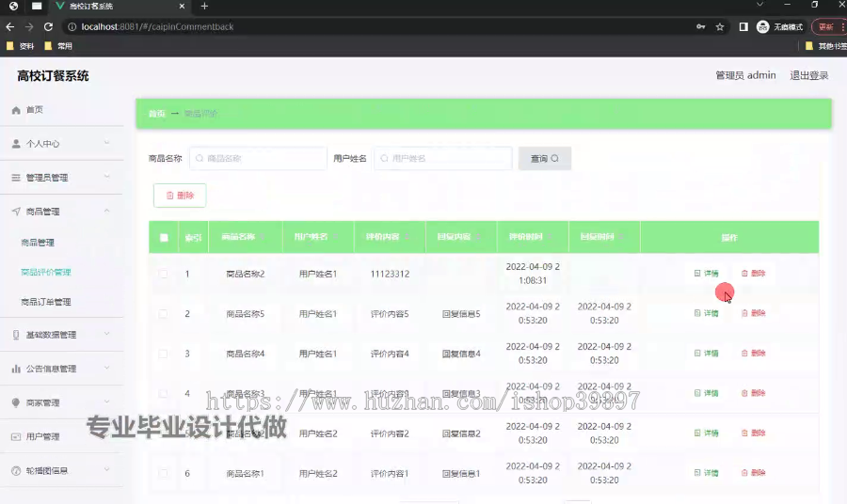Open 商品管理 submenu item
The image size is (847, 504).
point(38,243)
